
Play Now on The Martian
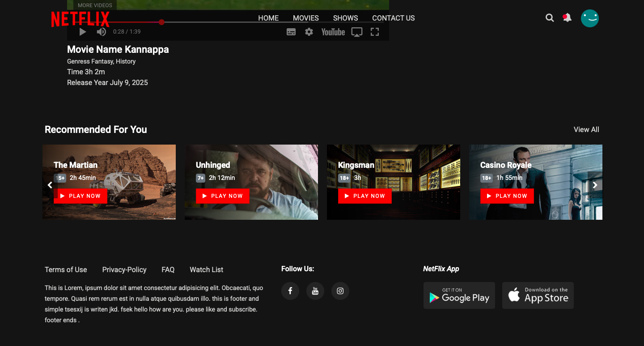pyautogui.click(x=80, y=196)
